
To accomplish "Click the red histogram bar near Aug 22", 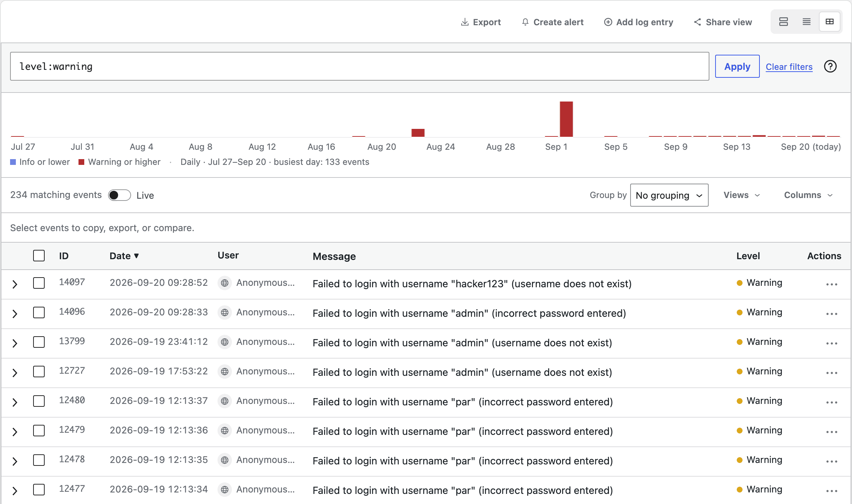I will (x=418, y=133).
